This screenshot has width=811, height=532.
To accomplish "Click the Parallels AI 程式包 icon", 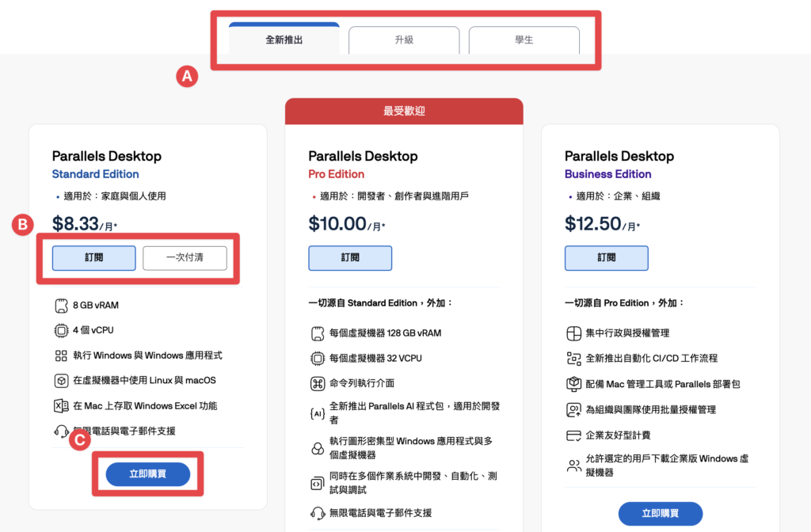I will click(317, 413).
